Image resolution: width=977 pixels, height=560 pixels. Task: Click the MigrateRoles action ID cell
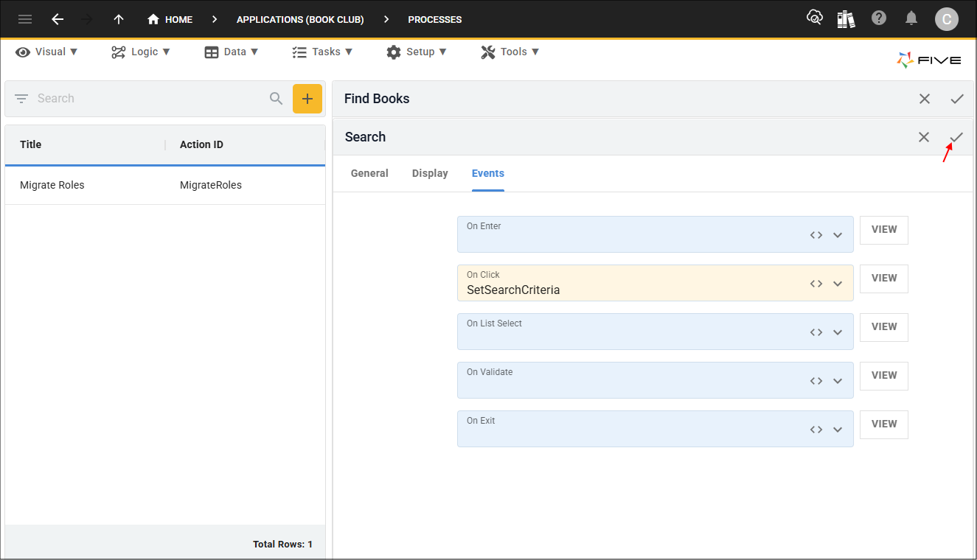coord(211,185)
